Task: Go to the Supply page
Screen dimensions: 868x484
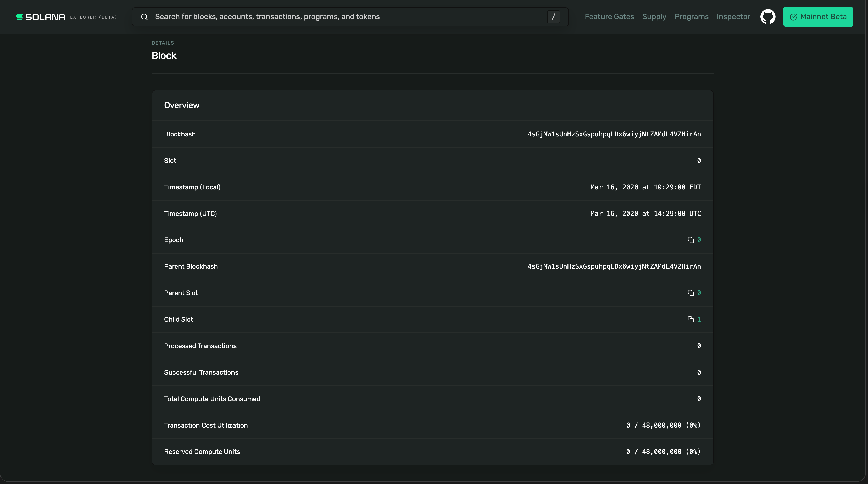Action: click(x=654, y=17)
